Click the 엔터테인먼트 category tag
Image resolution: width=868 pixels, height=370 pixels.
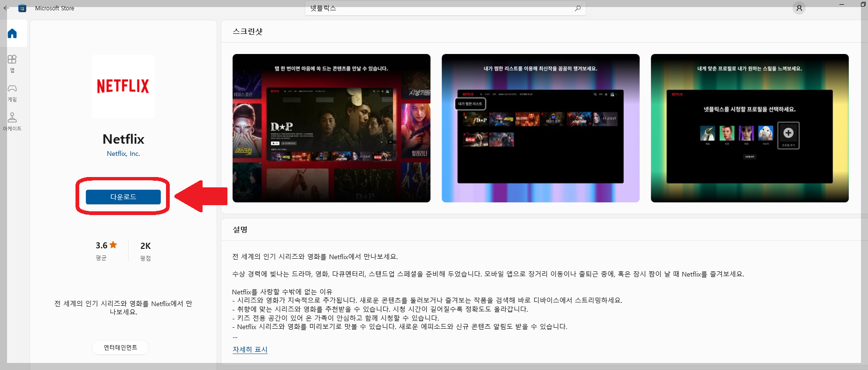click(x=121, y=347)
